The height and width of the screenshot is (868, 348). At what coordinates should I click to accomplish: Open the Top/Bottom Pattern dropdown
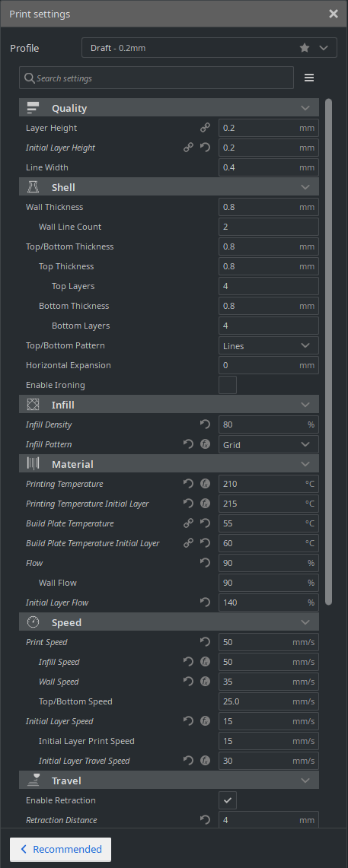[x=269, y=345]
